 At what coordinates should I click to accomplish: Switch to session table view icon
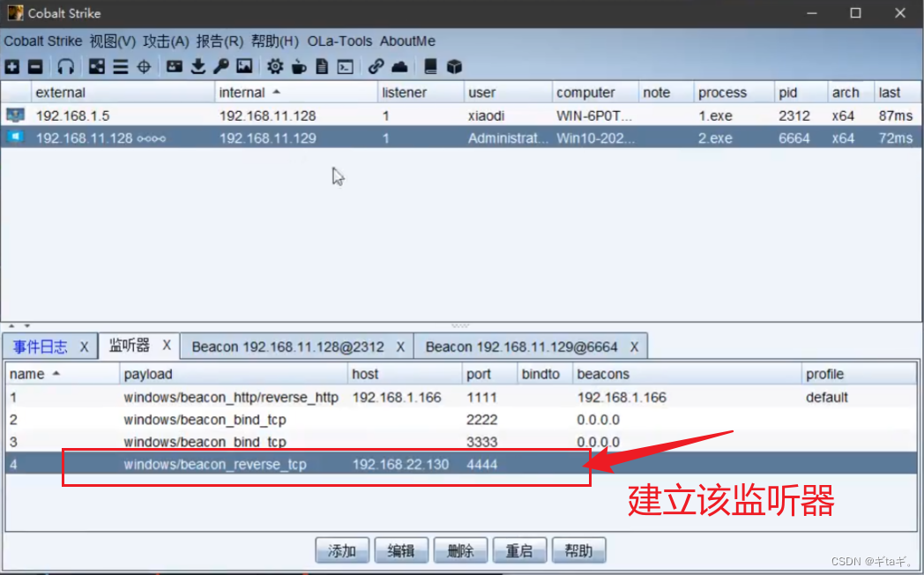(120, 66)
